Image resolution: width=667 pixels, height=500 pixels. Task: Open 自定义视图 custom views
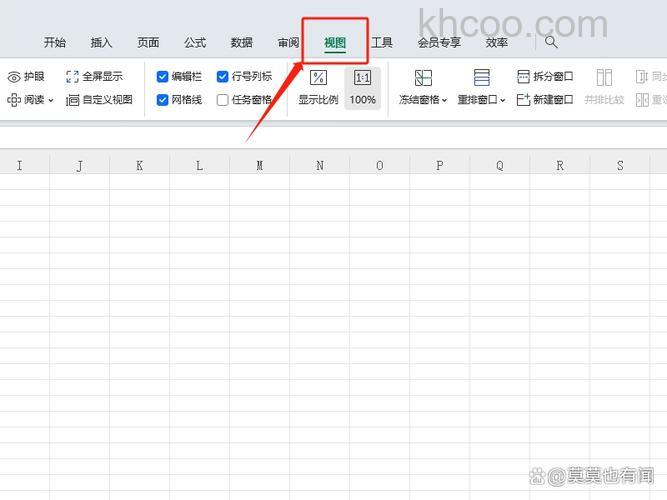point(99,100)
